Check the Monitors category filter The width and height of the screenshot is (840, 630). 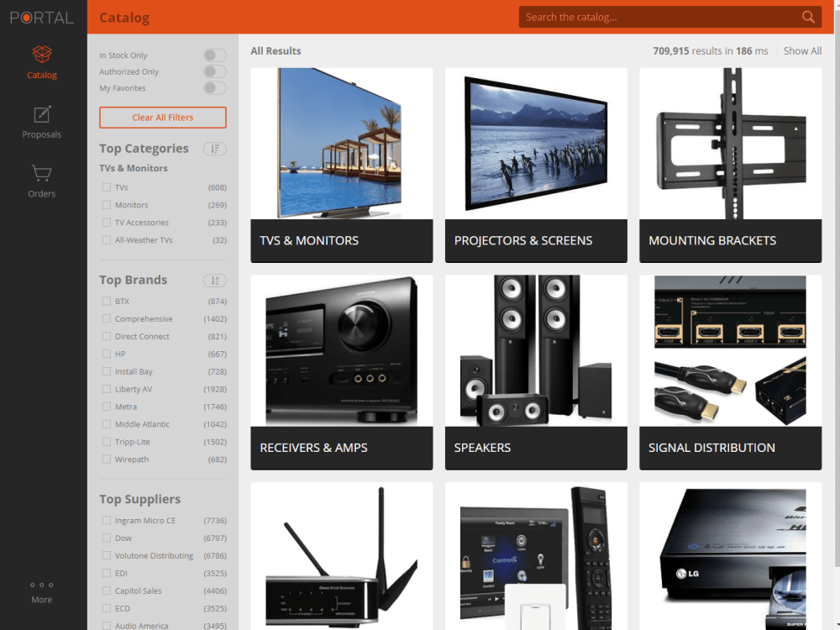click(x=107, y=205)
